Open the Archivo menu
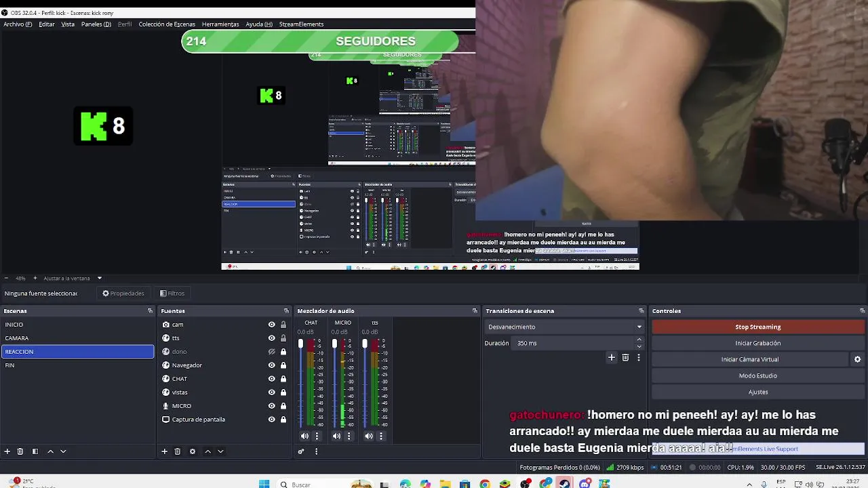This screenshot has height=488, width=868. [18, 24]
